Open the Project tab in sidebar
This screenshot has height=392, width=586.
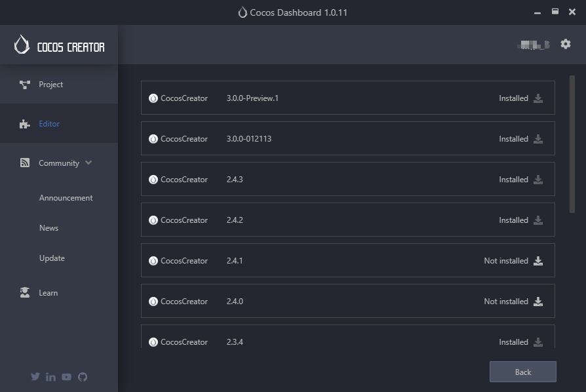coord(50,85)
